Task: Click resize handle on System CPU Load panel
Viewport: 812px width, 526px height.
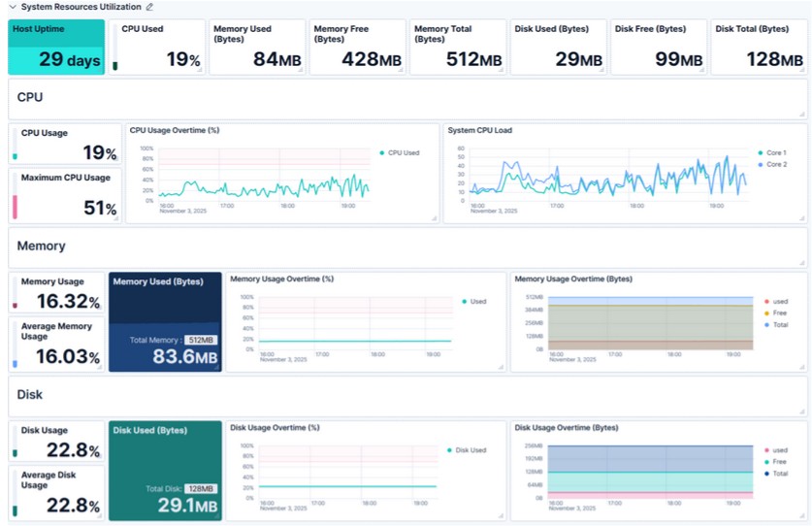Action: [x=802, y=219]
